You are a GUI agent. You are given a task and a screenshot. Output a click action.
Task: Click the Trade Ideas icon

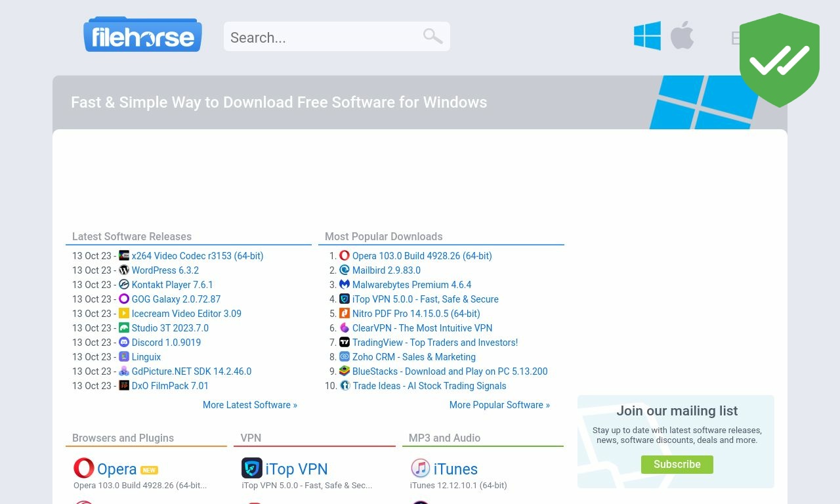(x=345, y=385)
